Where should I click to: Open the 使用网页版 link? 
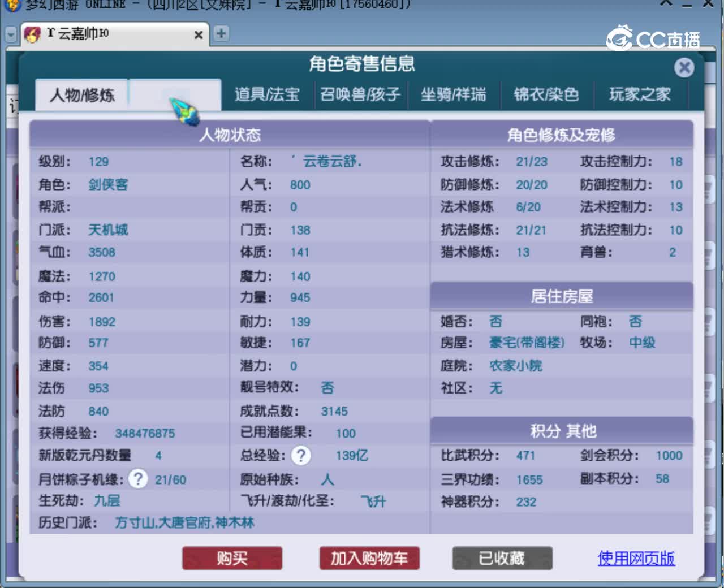pos(636,559)
